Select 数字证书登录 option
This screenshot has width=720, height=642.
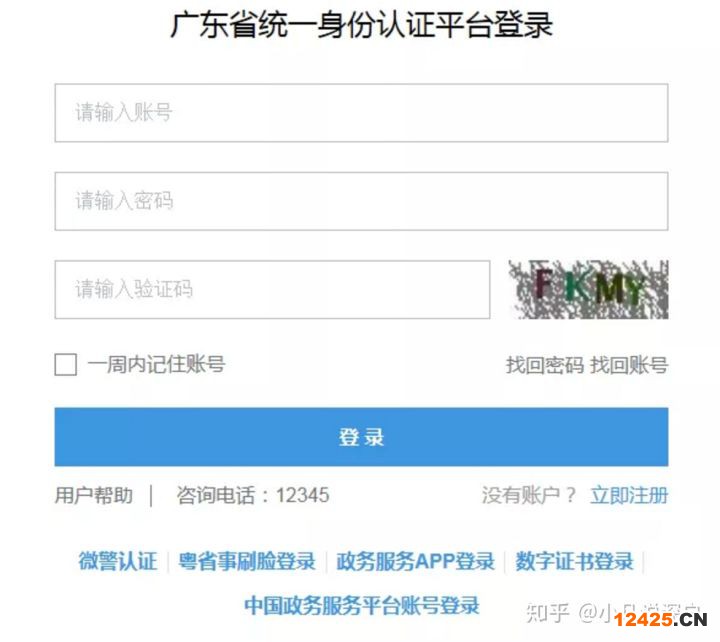(x=574, y=561)
